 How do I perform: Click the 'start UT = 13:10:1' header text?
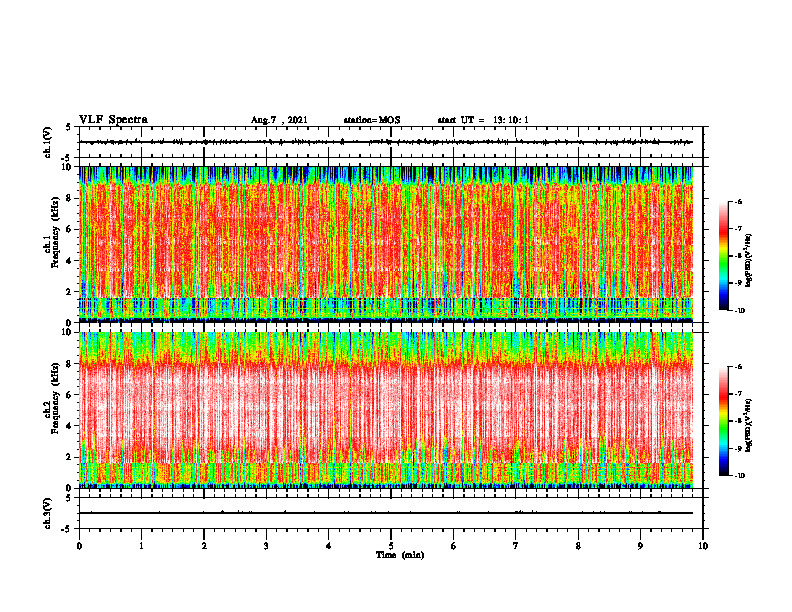(483, 120)
